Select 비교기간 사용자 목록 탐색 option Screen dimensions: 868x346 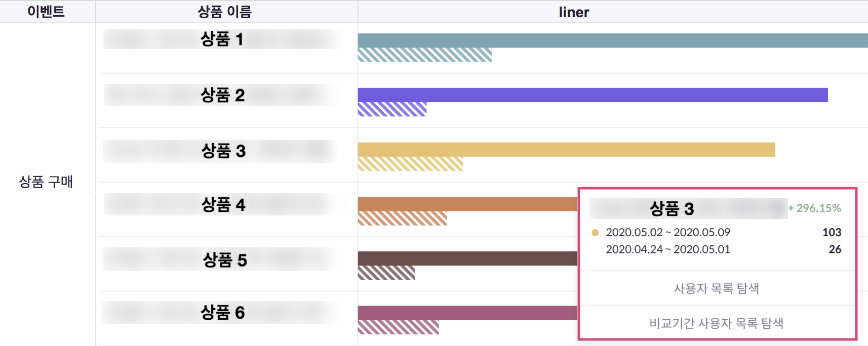pyautogui.click(x=716, y=323)
